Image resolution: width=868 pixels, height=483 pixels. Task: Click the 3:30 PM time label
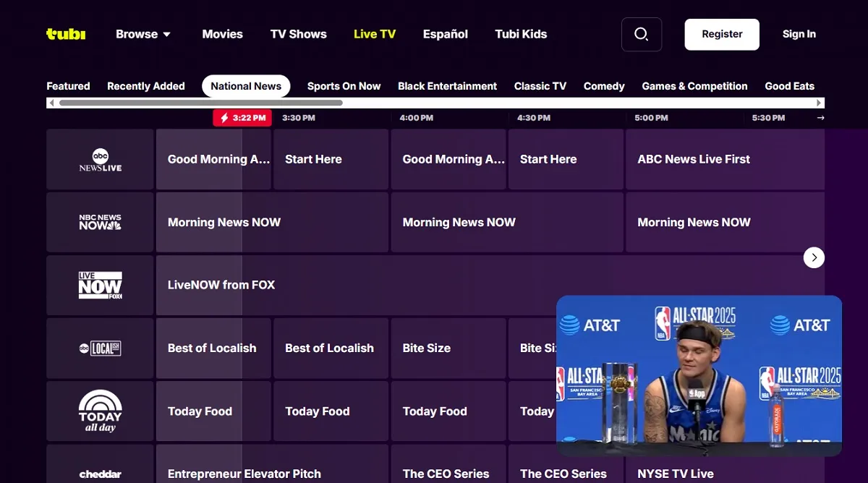coord(299,118)
